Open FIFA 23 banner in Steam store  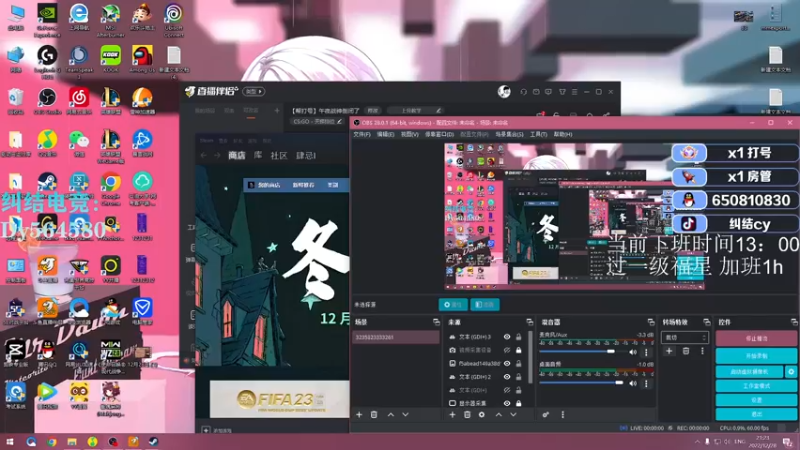[x=280, y=399]
